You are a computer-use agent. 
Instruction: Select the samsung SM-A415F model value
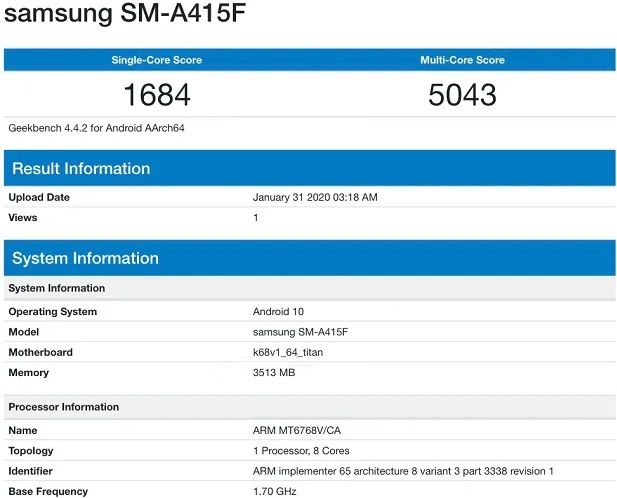coord(300,332)
